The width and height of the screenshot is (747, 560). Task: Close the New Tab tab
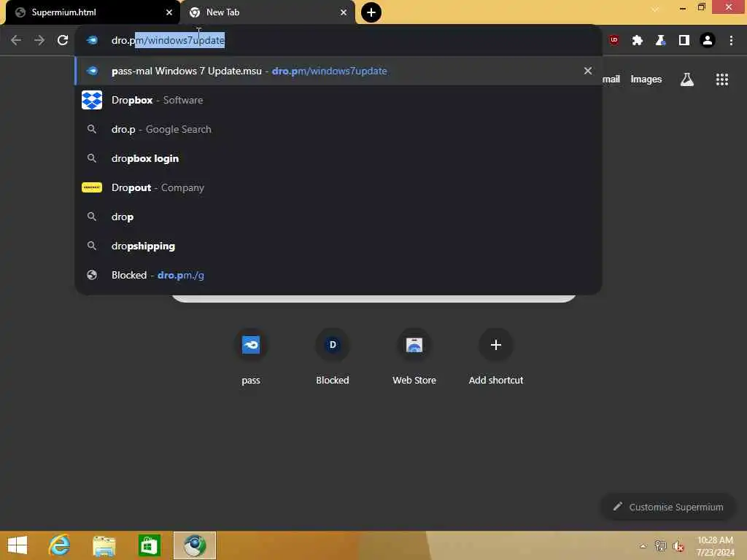(x=344, y=12)
